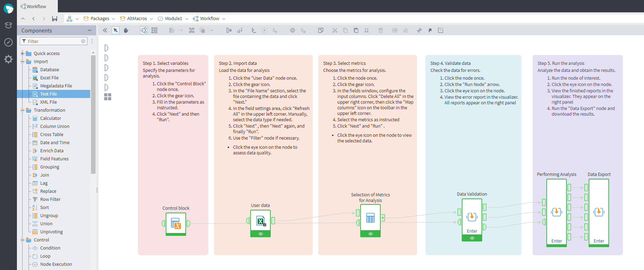
Task: Click the Module1 breadcrumb link
Action: 173,19
